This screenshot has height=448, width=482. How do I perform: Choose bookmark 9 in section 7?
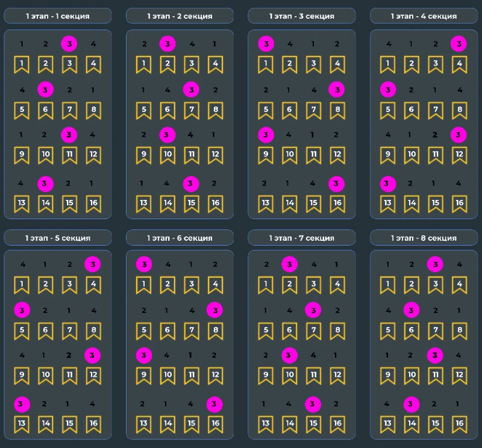tap(266, 376)
